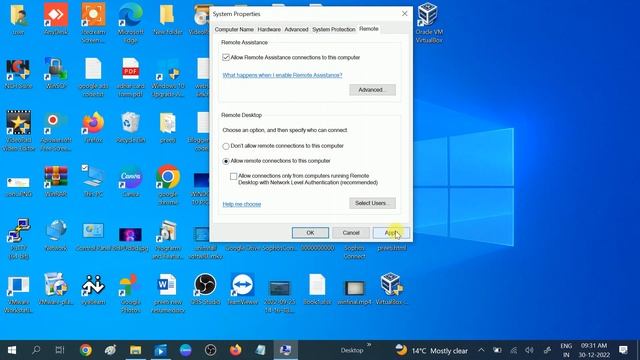Open the Microsoft Edge desktop shortcut
Image resolution: width=640 pixels, height=360 pixels.
pyautogui.click(x=131, y=22)
